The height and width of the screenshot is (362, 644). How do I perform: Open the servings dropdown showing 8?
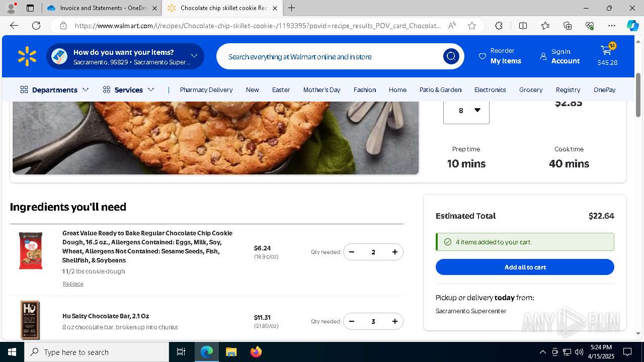pyautogui.click(x=466, y=110)
